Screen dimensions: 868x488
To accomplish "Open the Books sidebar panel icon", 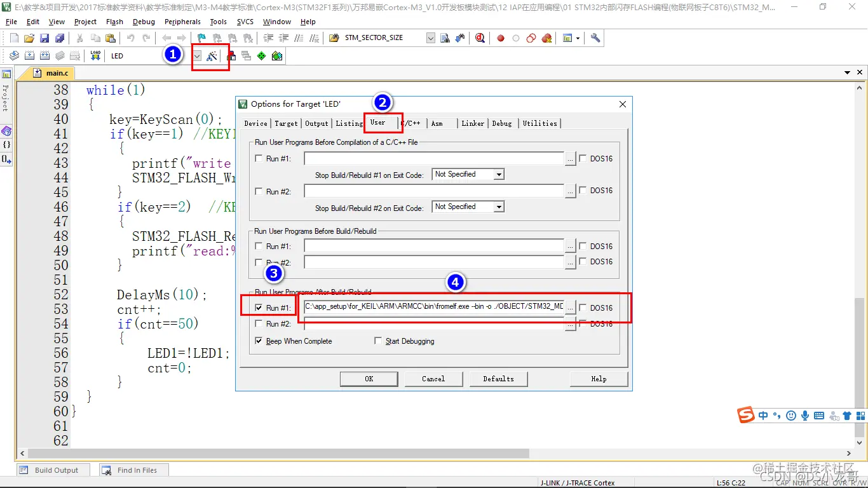I will (6, 131).
